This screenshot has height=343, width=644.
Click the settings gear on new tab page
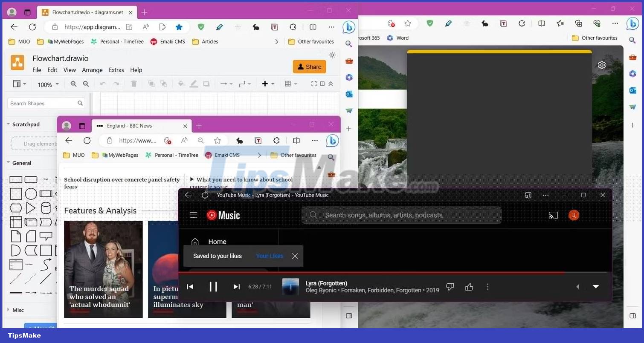pyautogui.click(x=602, y=65)
